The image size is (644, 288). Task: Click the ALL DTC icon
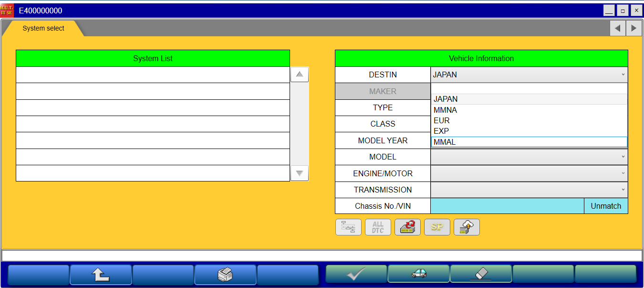(x=378, y=227)
